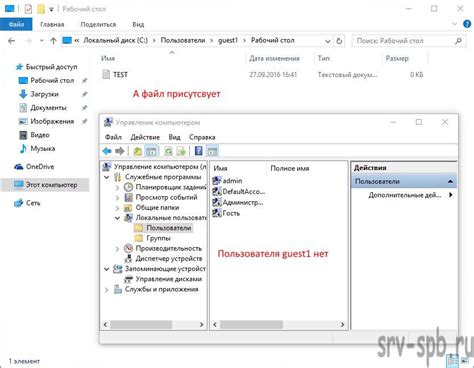
Task: Click the Refresh toolbar icon in Computer Management
Action: point(168,151)
